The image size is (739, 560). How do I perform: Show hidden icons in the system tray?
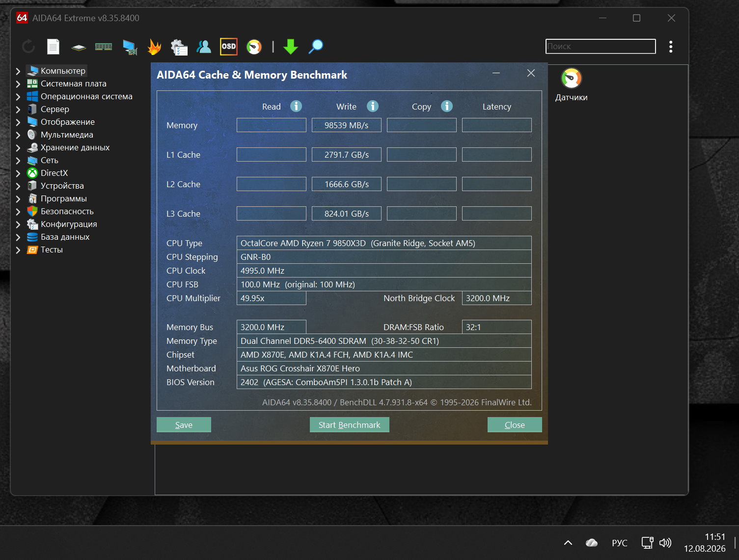coord(568,543)
